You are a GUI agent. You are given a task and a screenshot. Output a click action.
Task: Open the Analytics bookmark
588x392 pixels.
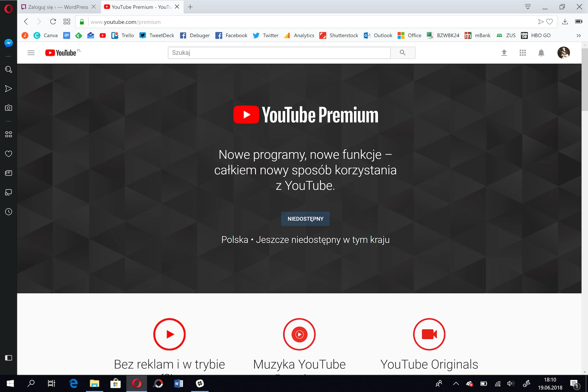tap(299, 35)
